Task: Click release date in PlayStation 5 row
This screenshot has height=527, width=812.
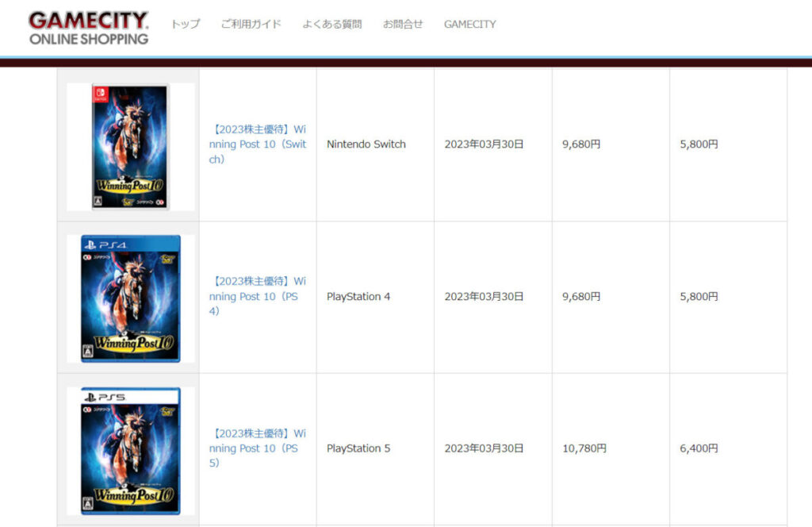Action: [x=484, y=448]
